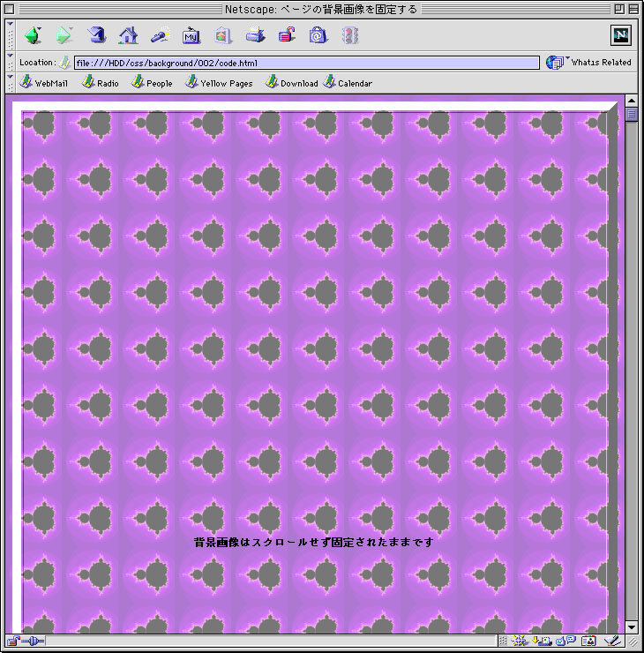The height and width of the screenshot is (653, 644).
Task: Open My Netscape from toolbar
Action: point(191,35)
